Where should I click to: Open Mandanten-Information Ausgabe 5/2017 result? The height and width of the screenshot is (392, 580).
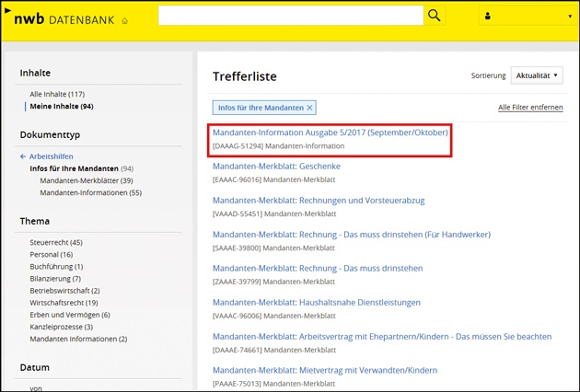click(330, 133)
